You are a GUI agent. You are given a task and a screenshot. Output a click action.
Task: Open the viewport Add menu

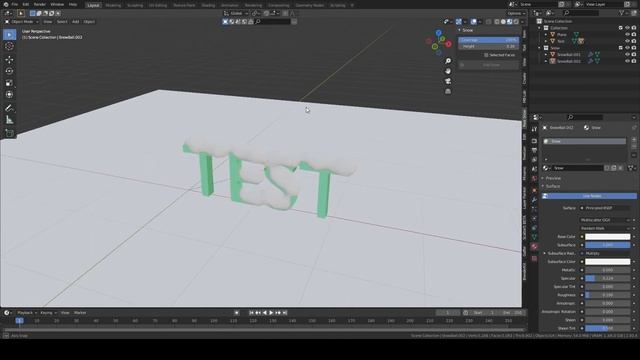coord(76,22)
